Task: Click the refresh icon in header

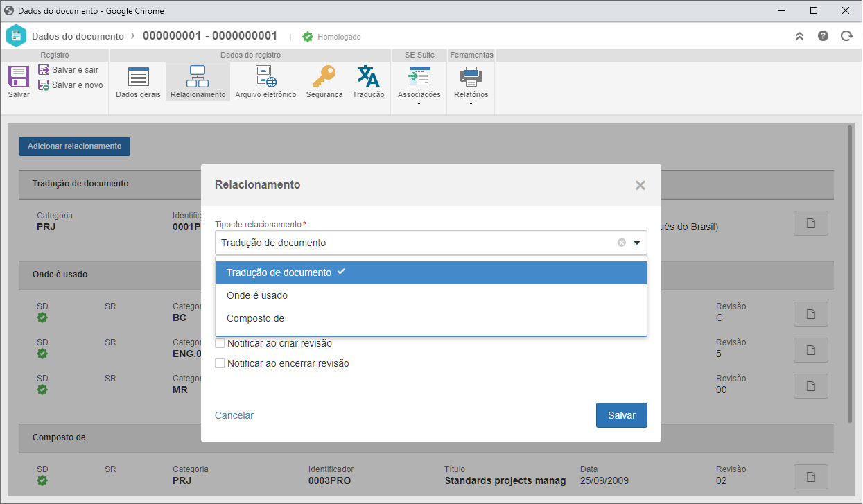Action: (x=846, y=36)
